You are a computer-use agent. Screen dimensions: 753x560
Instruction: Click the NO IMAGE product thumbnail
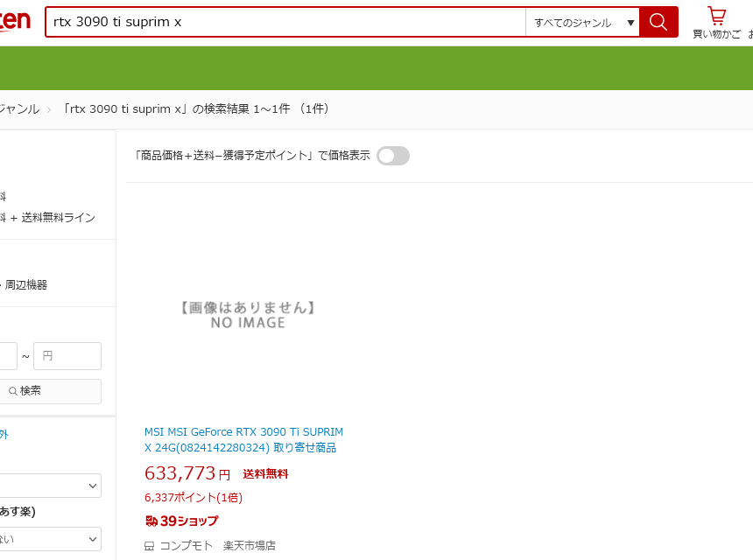pos(248,315)
